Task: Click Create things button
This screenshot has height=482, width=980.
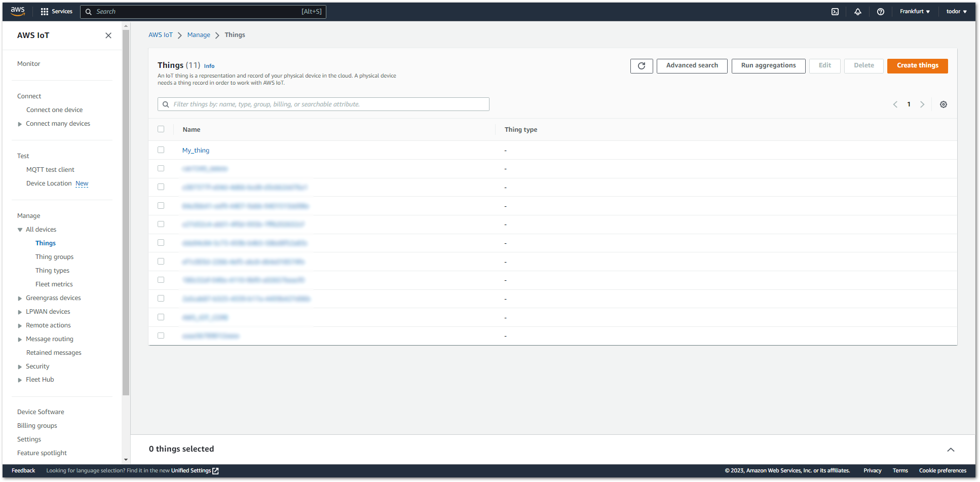Action: click(918, 66)
